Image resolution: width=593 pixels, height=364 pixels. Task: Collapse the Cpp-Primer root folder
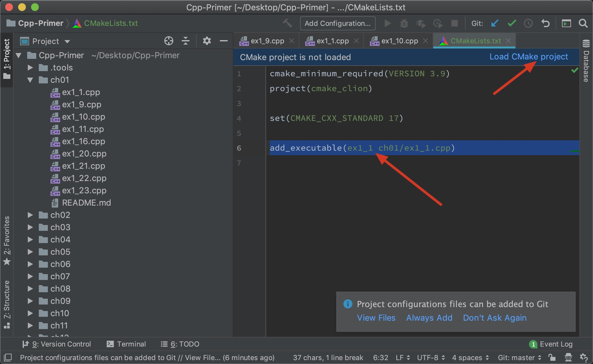tap(19, 56)
